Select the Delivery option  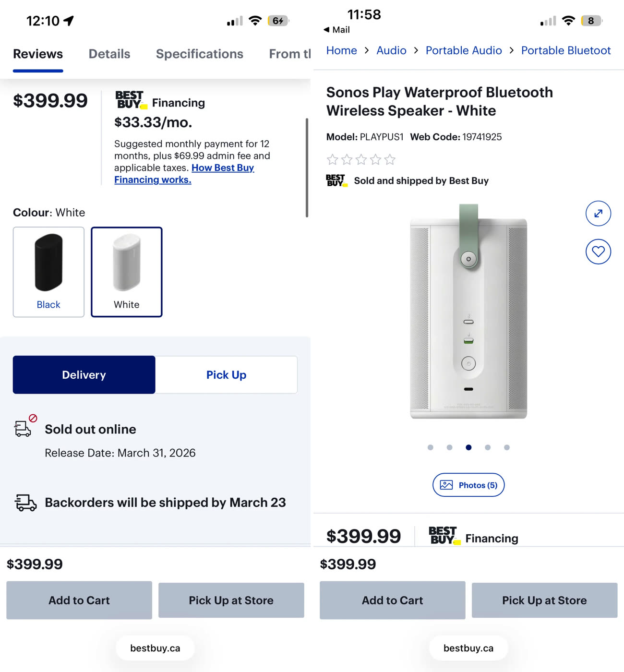click(x=84, y=375)
